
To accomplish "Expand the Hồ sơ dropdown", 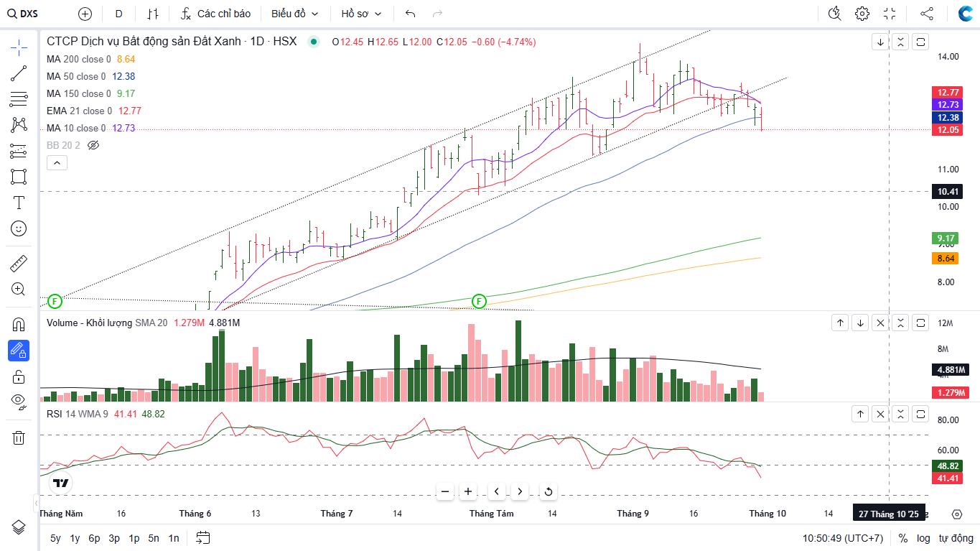I will tap(361, 14).
